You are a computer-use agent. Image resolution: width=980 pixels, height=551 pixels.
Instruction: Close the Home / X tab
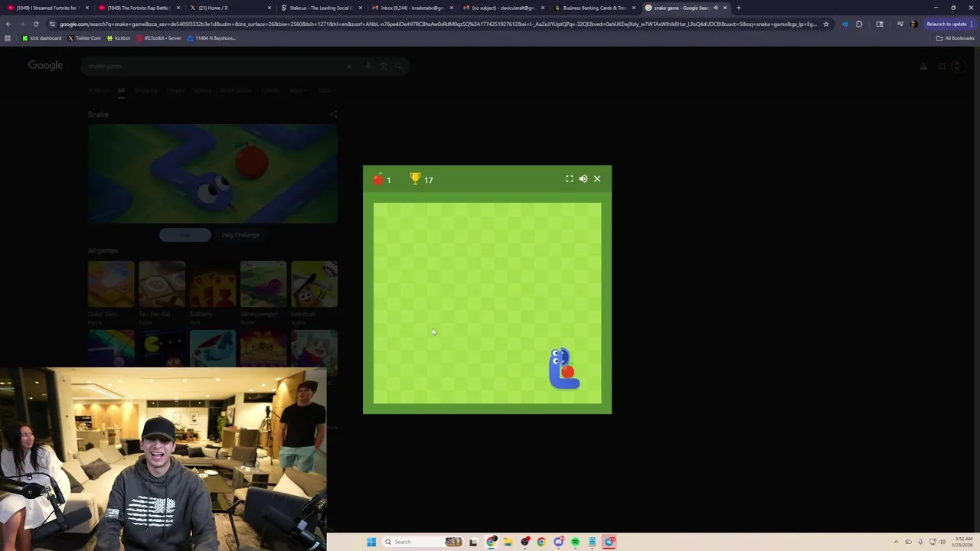(269, 8)
